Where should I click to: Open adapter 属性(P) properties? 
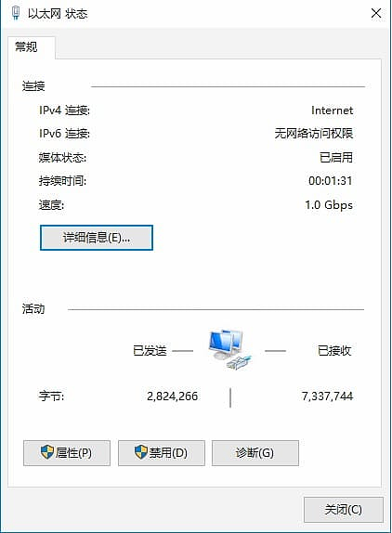pyautogui.click(x=67, y=453)
